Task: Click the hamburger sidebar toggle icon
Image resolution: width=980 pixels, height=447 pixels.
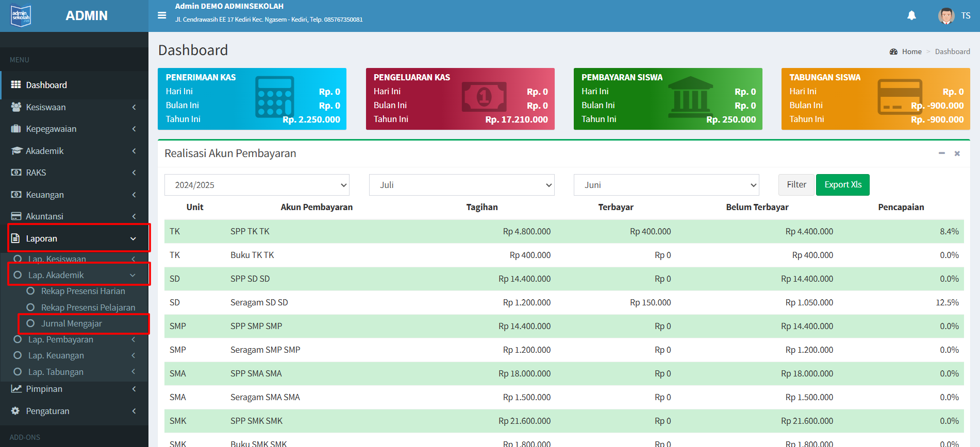Action: (162, 15)
